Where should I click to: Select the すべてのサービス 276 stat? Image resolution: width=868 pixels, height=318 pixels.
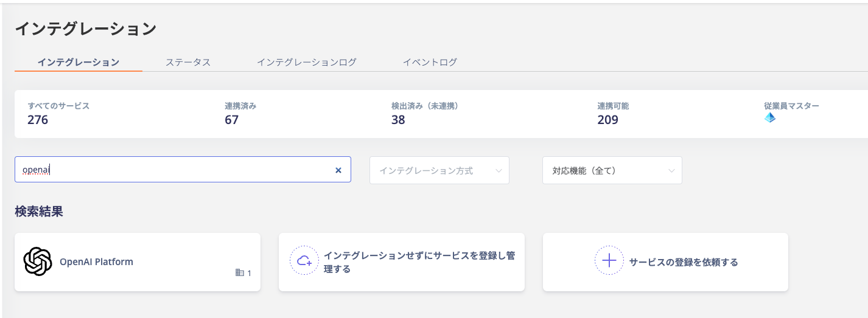(x=58, y=113)
